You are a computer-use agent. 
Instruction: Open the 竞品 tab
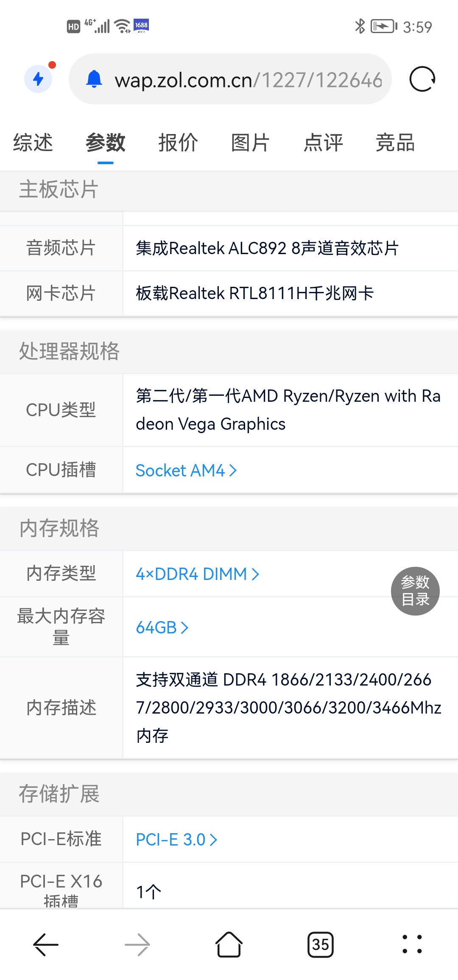395,143
